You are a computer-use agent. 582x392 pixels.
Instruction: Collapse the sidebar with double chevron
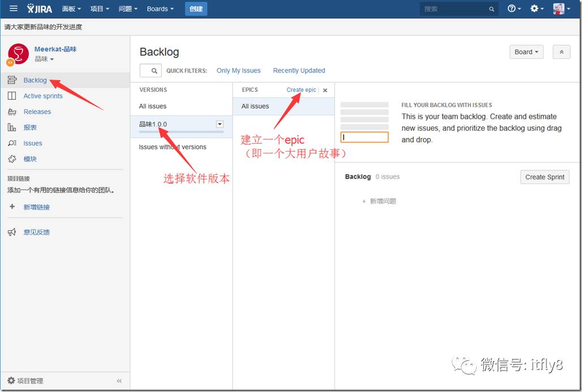pos(119,381)
